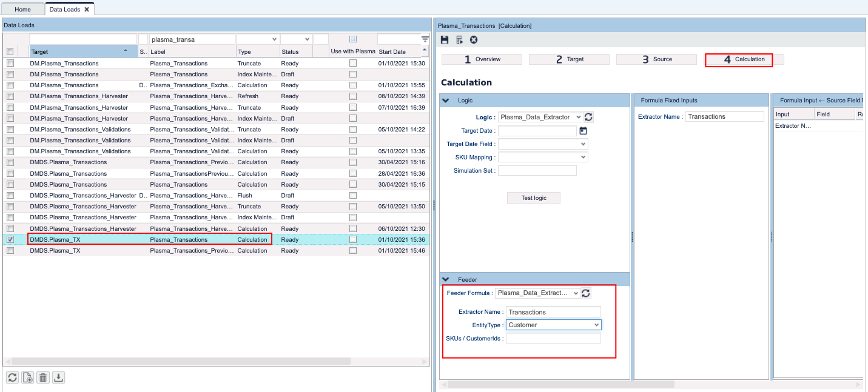Save the Plasma_Transactions data load
868x392 pixels.
(x=445, y=40)
